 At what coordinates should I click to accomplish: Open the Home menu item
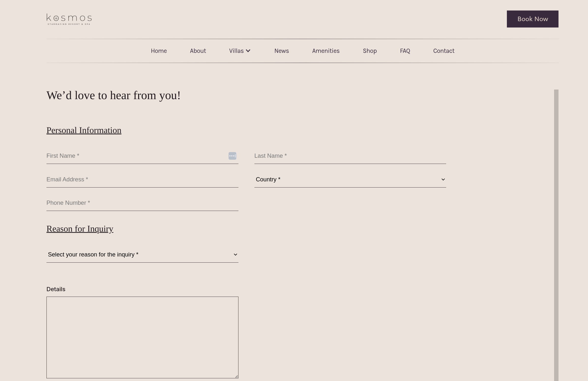(x=159, y=51)
